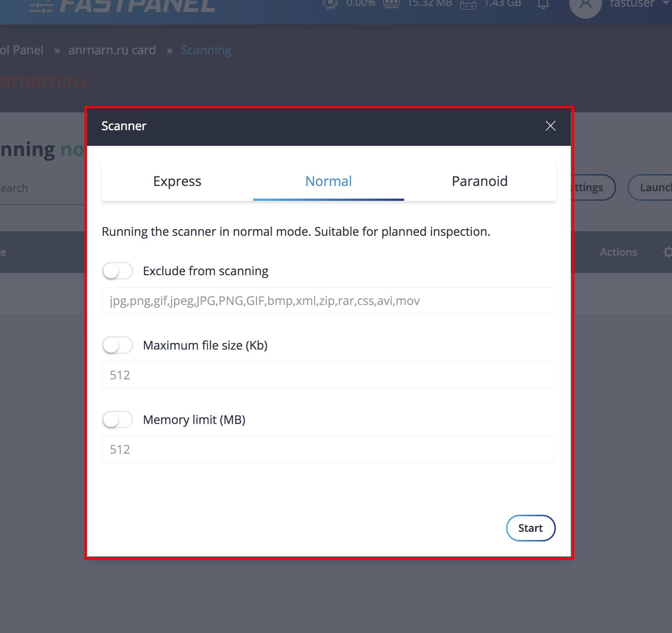Click the Actions column header
Screen dimensions: 672x633
click(x=618, y=252)
